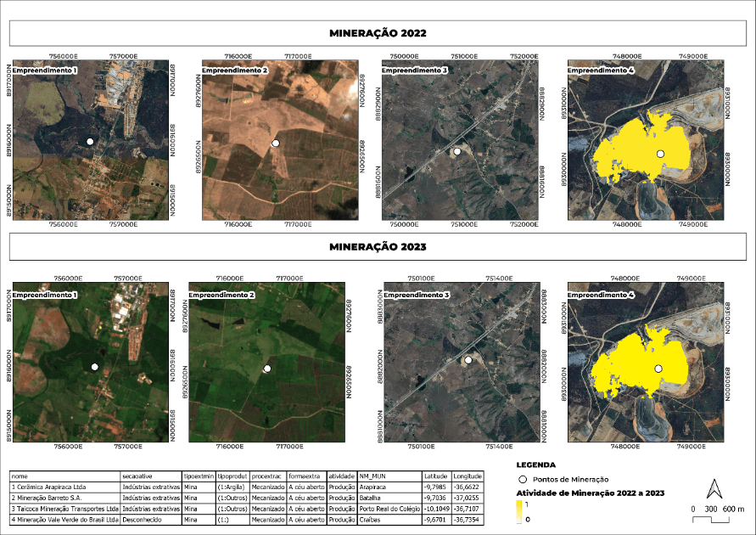Click the LEGENDA heading text
Image resolution: width=756 pixels, height=535 pixels.
click(535, 465)
